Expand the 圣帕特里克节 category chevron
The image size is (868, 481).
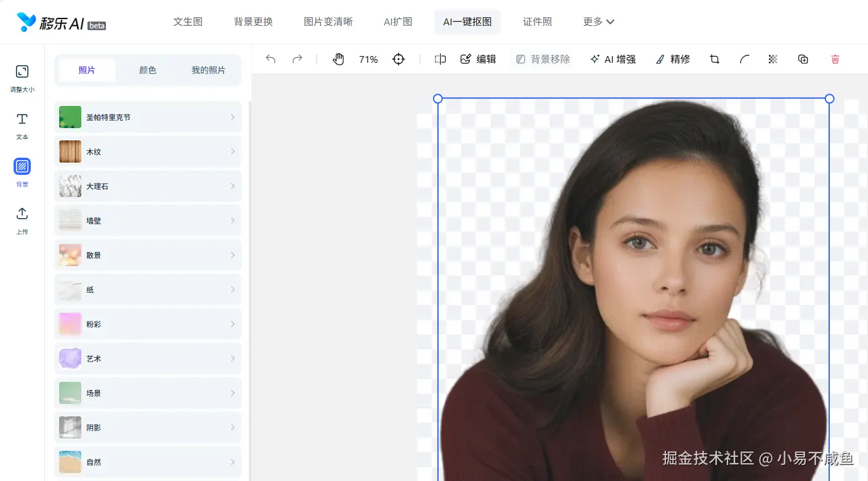232,117
